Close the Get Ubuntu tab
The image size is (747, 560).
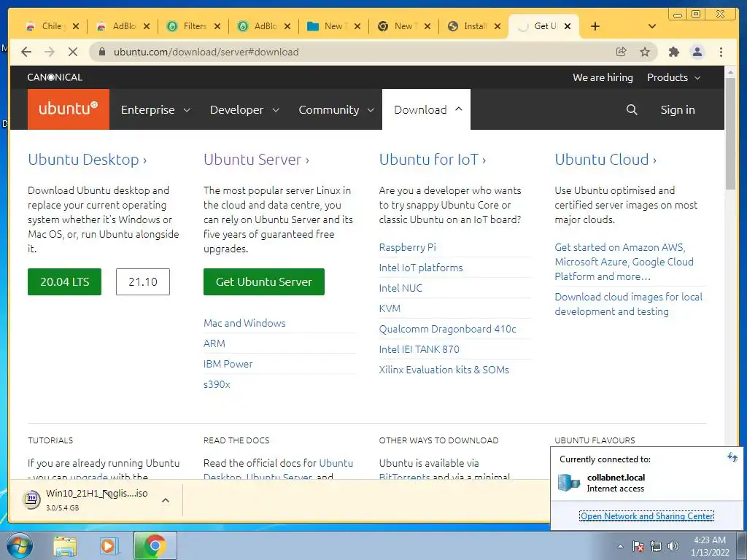(x=568, y=26)
